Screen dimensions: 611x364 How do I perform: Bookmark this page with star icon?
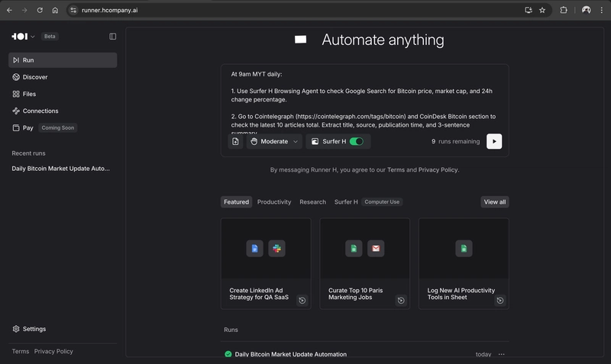(x=542, y=10)
